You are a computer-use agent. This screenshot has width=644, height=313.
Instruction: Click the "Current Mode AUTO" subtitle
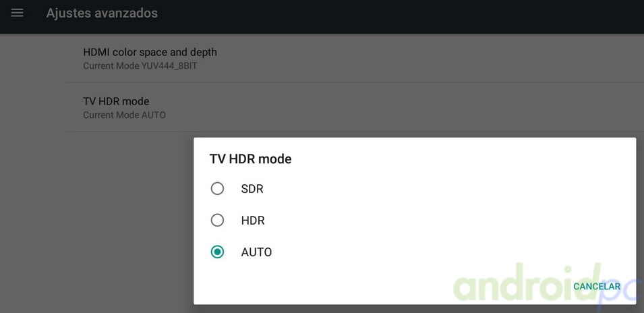tap(125, 115)
